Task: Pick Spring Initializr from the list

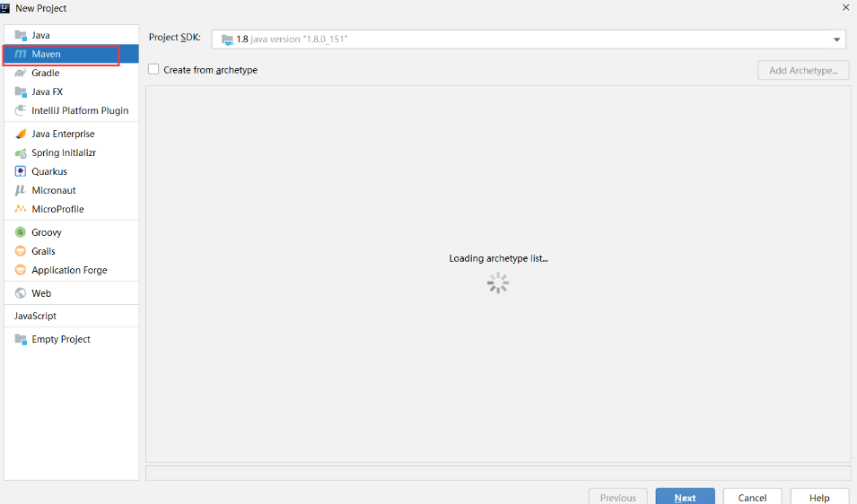Action: [x=72, y=152]
